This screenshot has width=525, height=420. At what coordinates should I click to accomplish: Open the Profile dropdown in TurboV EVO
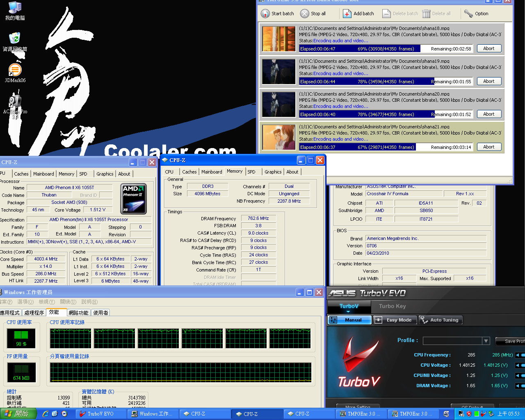pos(486,341)
